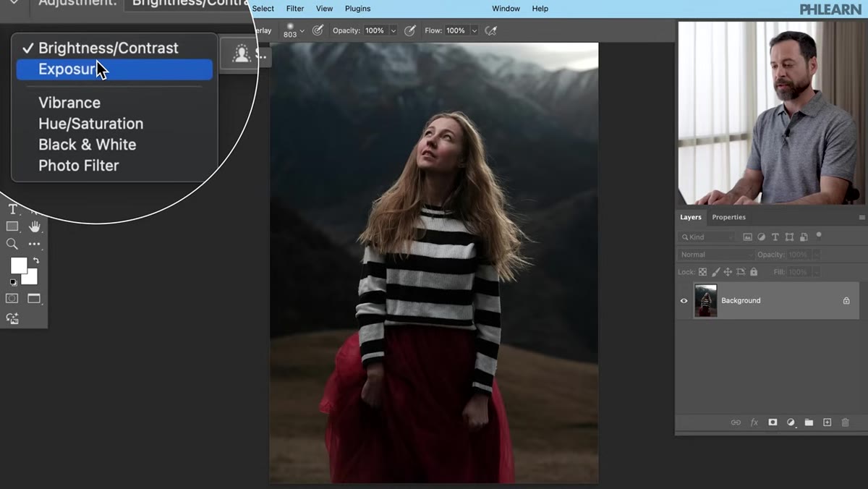Toggle pressure for opacity icon
The width and height of the screenshot is (868, 489).
pyautogui.click(x=318, y=30)
